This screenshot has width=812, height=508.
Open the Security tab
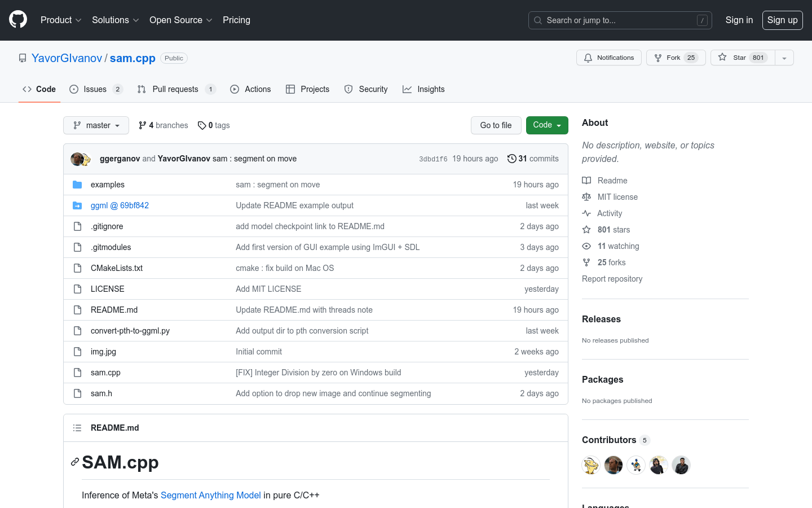366,89
